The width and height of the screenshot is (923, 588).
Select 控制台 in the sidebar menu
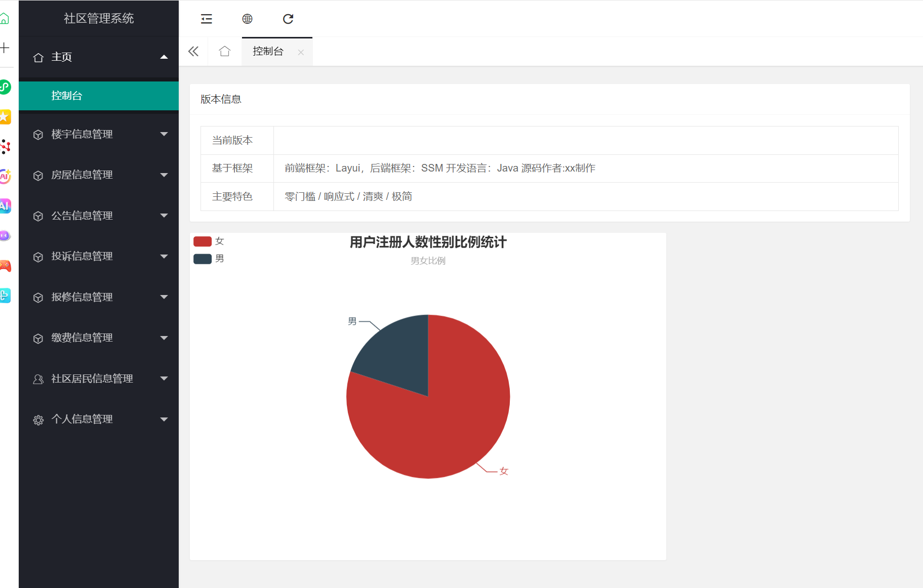point(67,96)
